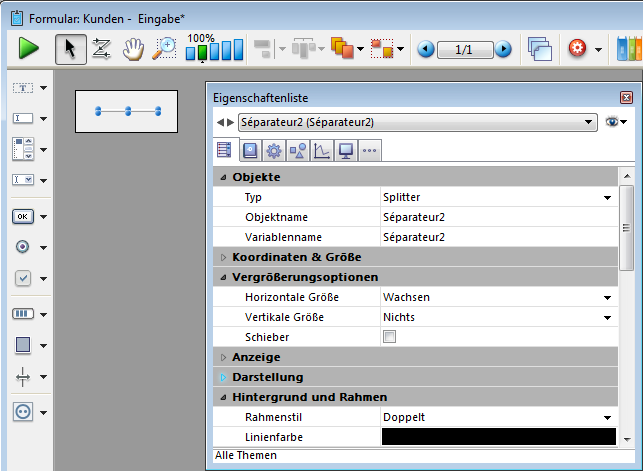
Task: Click the black Linienfarbe color swatch
Action: pyautogui.click(x=498, y=437)
